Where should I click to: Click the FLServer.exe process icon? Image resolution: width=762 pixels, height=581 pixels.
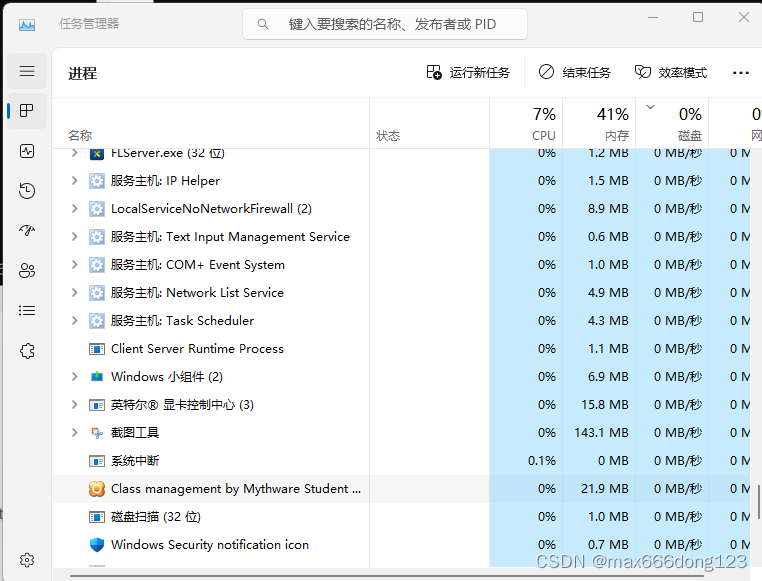tap(97, 154)
